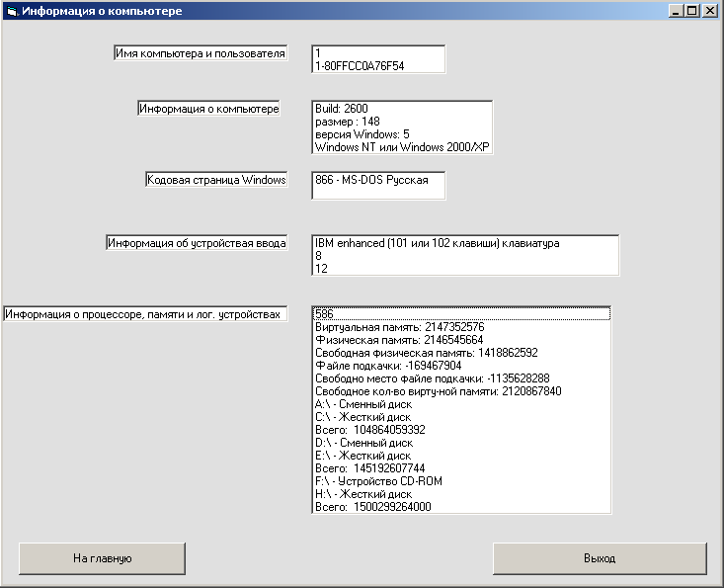Screen dimensions: 724x588
Task: Select the Физическая память: 2146545664 row
Action: [x=461, y=340]
